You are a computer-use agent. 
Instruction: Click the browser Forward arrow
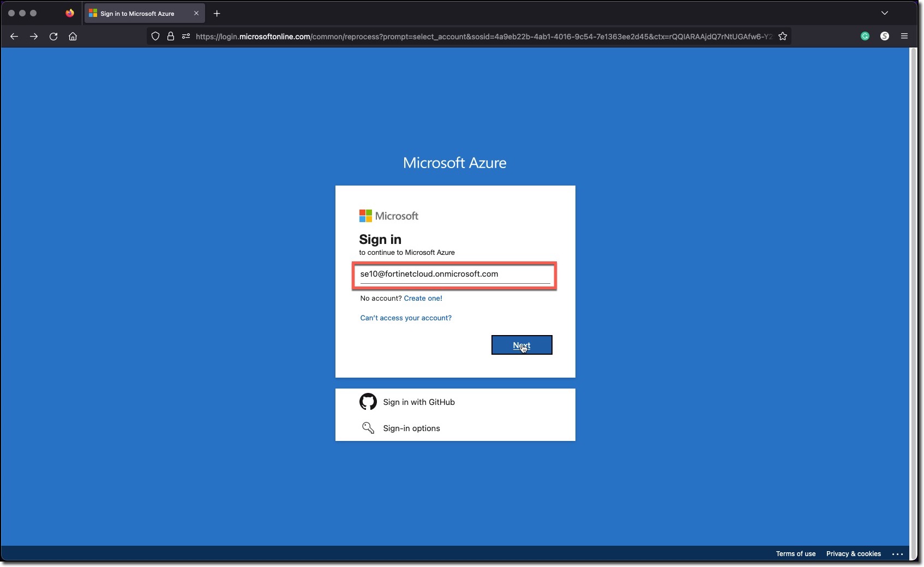[34, 37]
